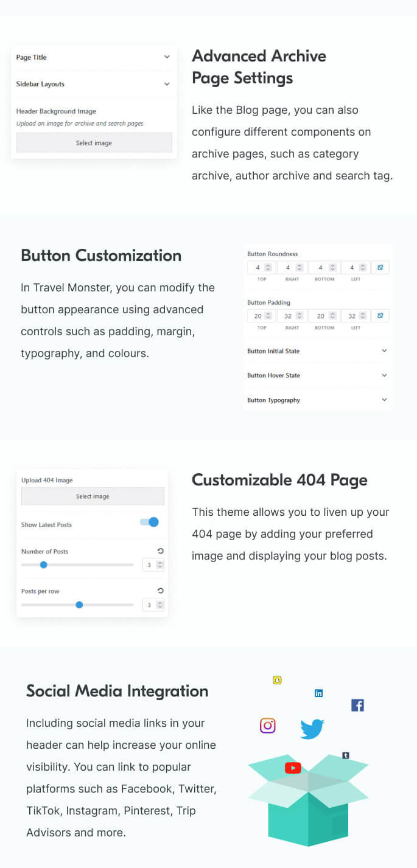Select image for Upload 404 Image
The width and height of the screenshot is (417, 868).
point(93,496)
